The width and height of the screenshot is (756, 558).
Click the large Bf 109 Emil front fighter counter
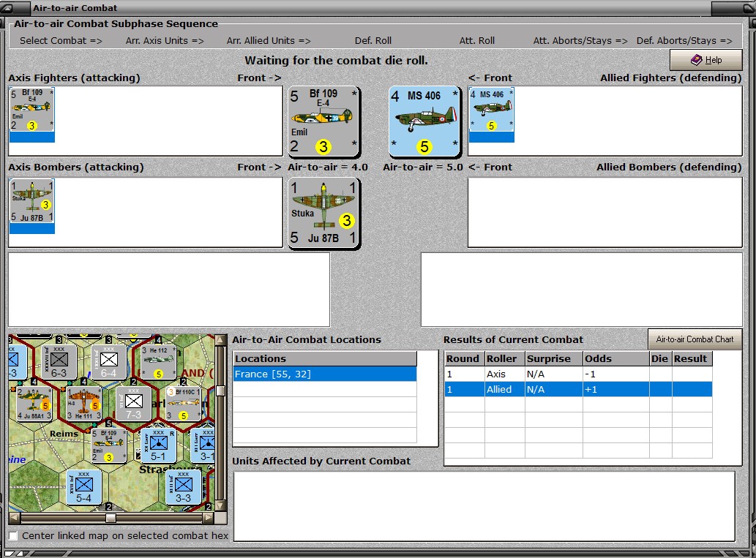[323, 121]
